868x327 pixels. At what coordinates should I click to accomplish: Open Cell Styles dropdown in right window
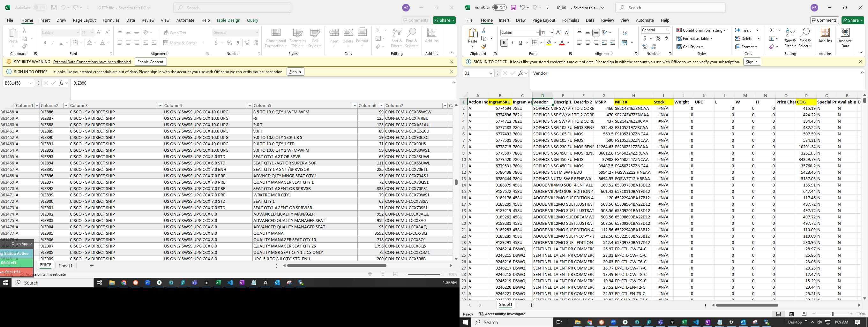point(689,47)
